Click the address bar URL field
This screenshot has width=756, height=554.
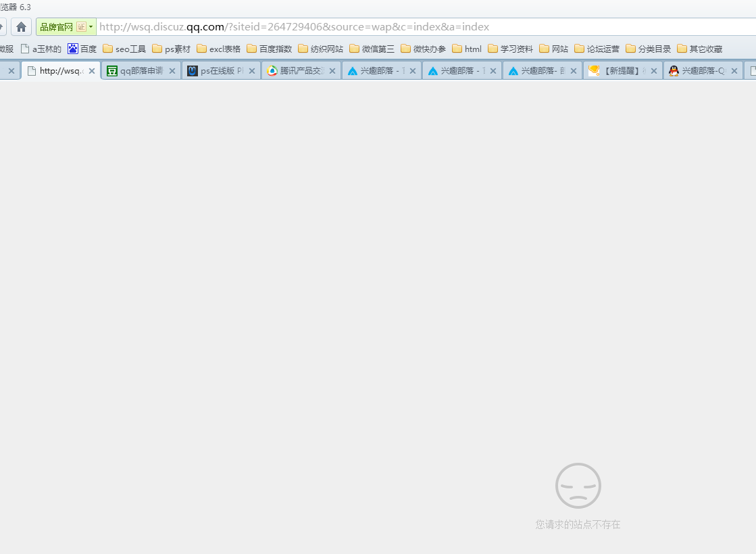click(x=426, y=27)
